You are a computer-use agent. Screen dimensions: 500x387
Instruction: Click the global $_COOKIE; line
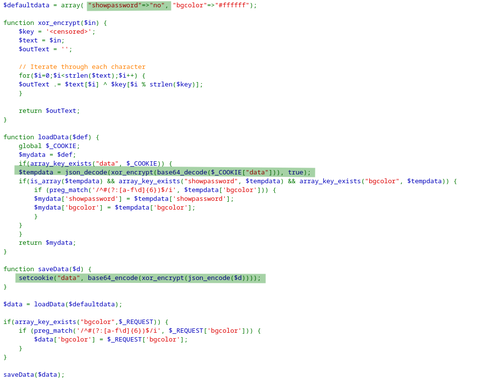click(x=49, y=146)
